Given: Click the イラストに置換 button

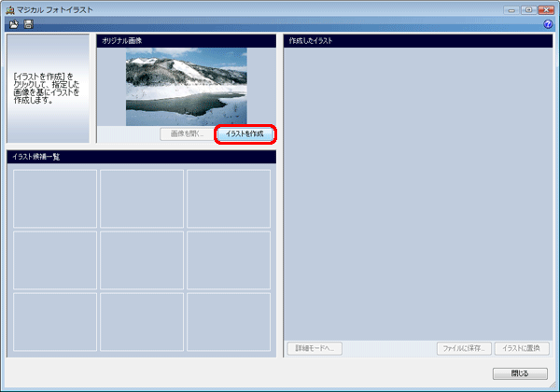Looking at the screenshot, I should click(x=522, y=348).
